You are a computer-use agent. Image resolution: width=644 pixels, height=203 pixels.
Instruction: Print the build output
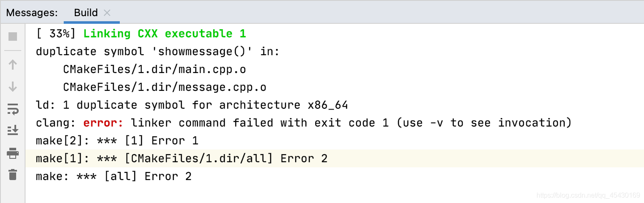(x=13, y=153)
